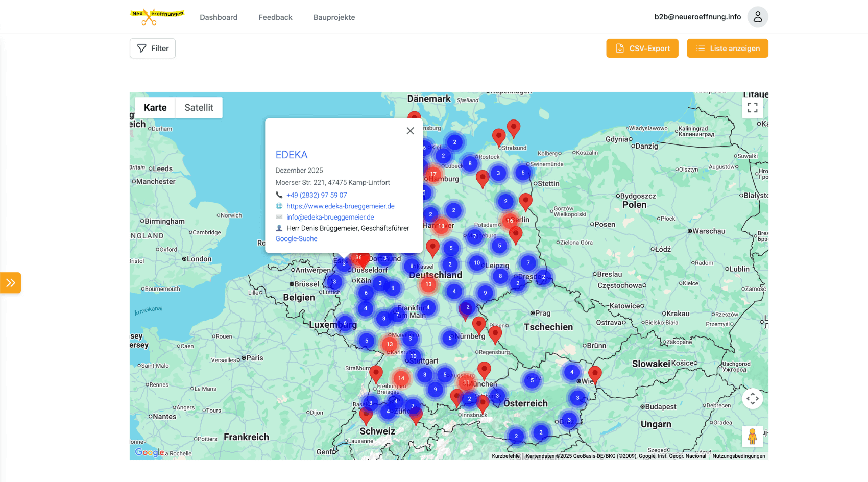
Task: Open Kurzbefehle keyboard shortcuts
Action: tap(506, 456)
